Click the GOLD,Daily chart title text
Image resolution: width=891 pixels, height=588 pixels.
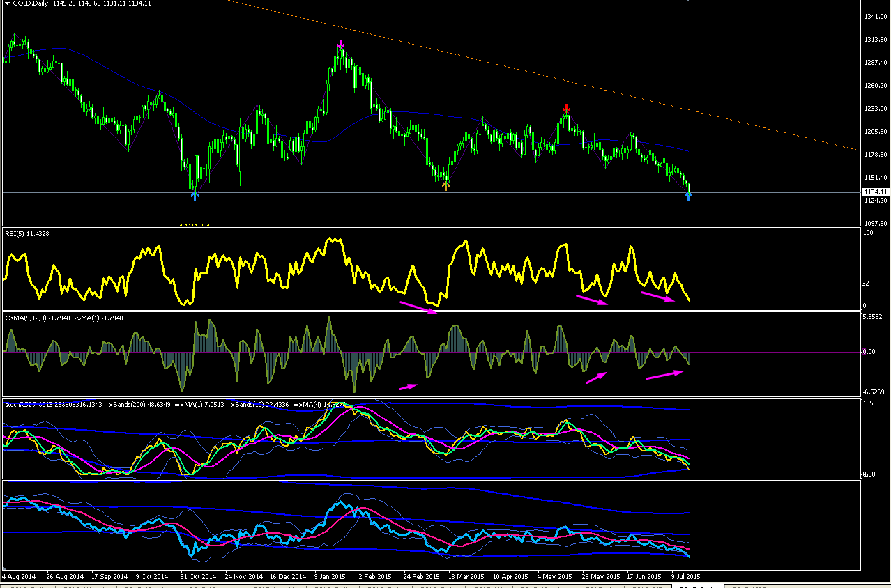coord(30,4)
